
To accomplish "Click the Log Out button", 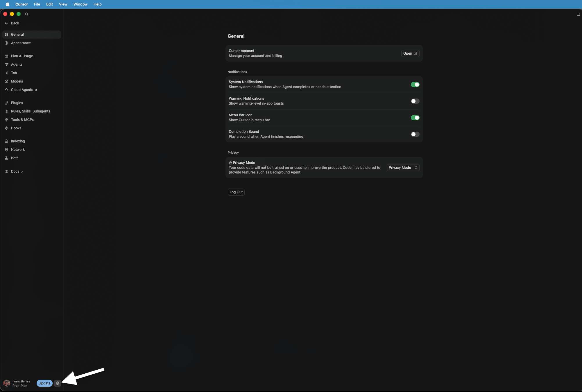I will 236,192.
